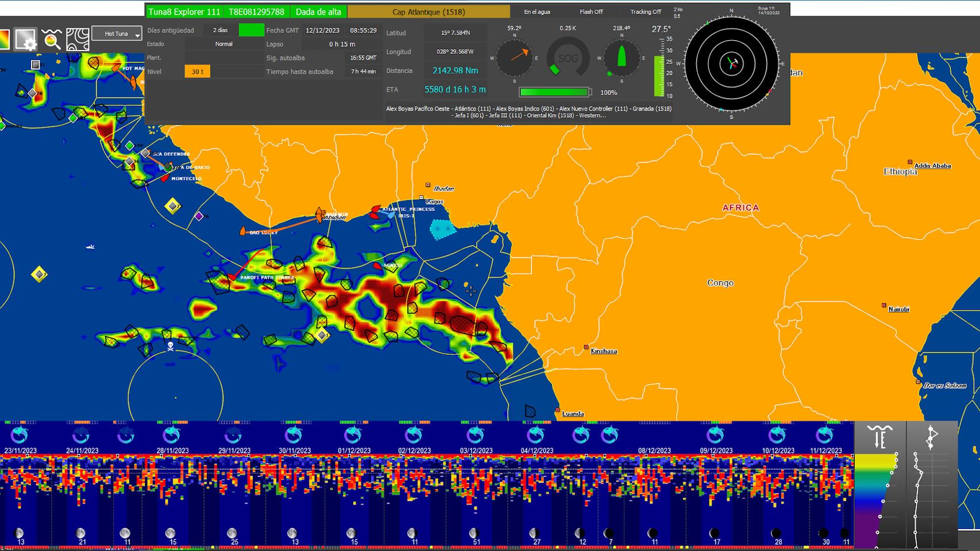Toggle the Tracking Off option

(646, 11)
